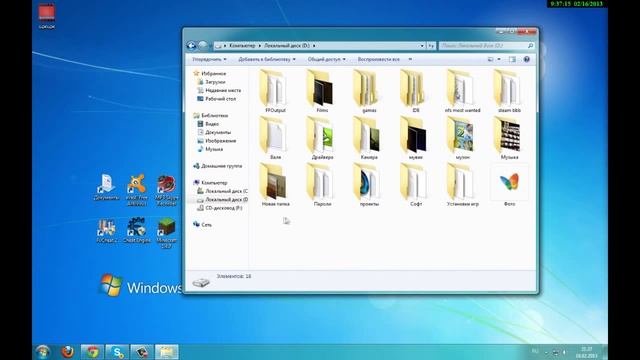The width and height of the screenshot is (640, 360).
Task: Select the red recorder desktop icon at top left
Action: 47,16
